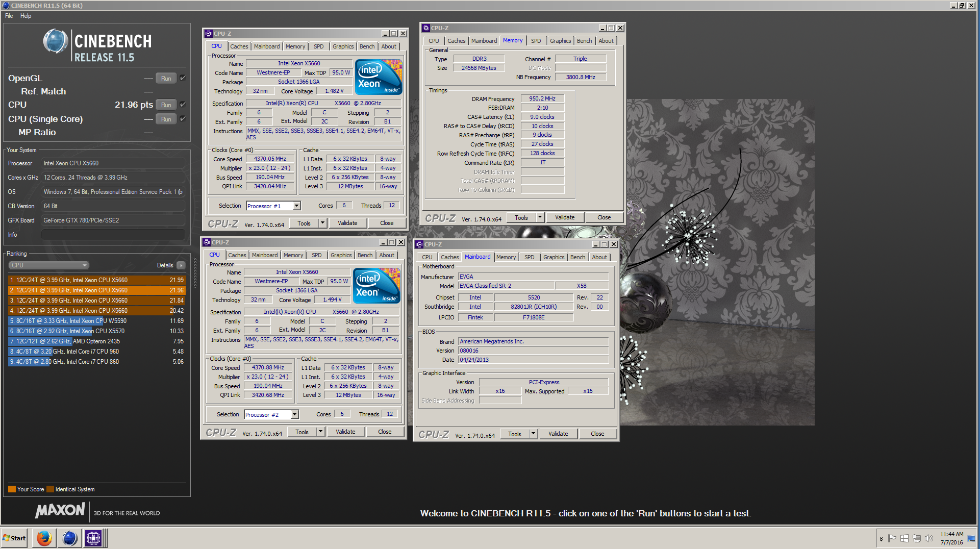The height and width of the screenshot is (549, 980).
Task: Open Mainboard tab in Processor #2 window
Action: pyautogui.click(x=265, y=255)
